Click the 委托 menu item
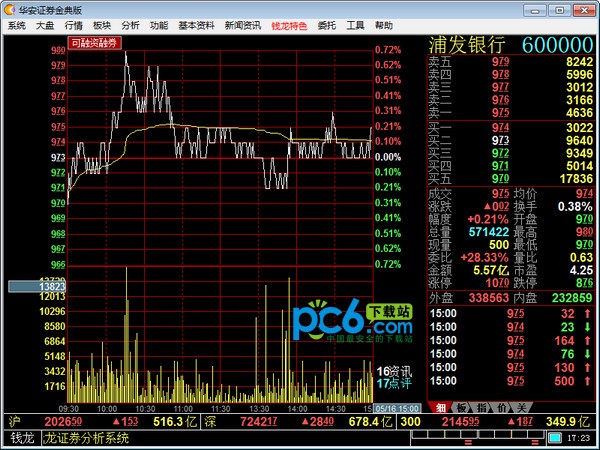 point(327,24)
